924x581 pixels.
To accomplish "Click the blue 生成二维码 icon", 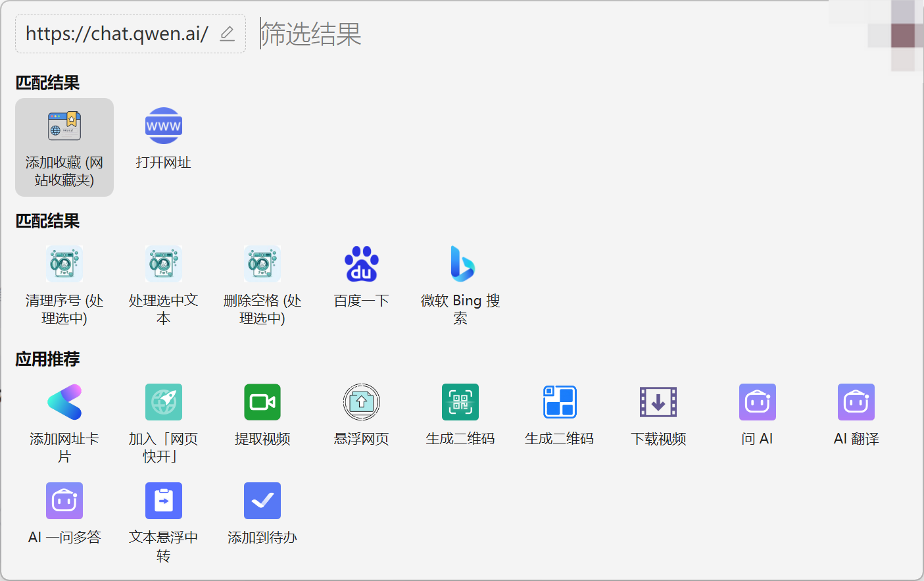I will (x=560, y=402).
